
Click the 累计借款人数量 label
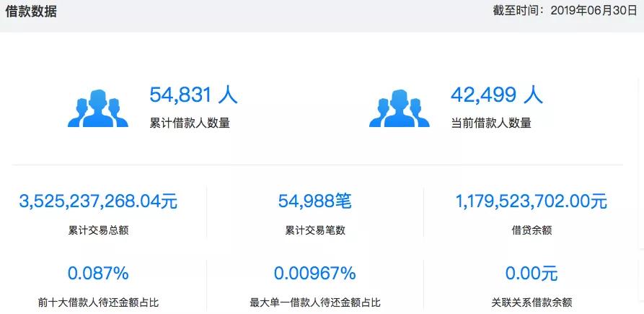tap(190, 123)
